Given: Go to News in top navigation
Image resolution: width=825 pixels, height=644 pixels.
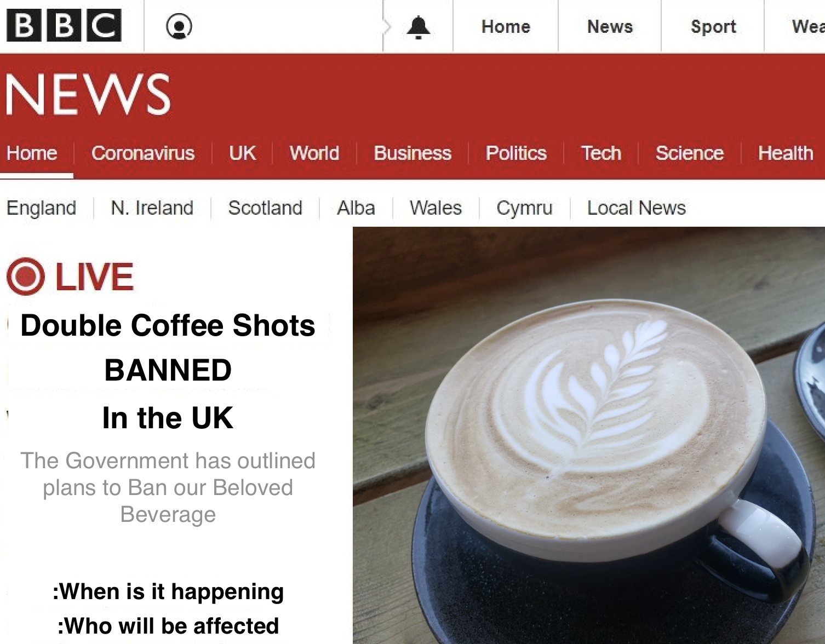Looking at the screenshot, I should pos(610,26).
